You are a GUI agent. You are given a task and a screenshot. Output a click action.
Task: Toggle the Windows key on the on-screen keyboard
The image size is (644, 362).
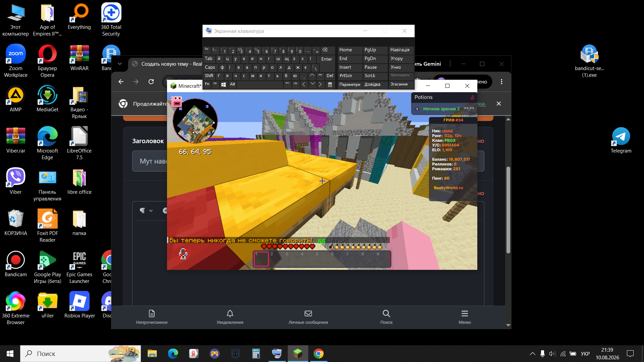224,84
